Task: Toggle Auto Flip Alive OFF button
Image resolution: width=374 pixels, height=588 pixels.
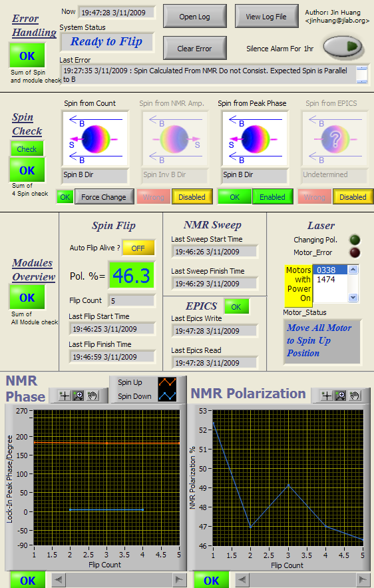Action: tap(138, 248)
